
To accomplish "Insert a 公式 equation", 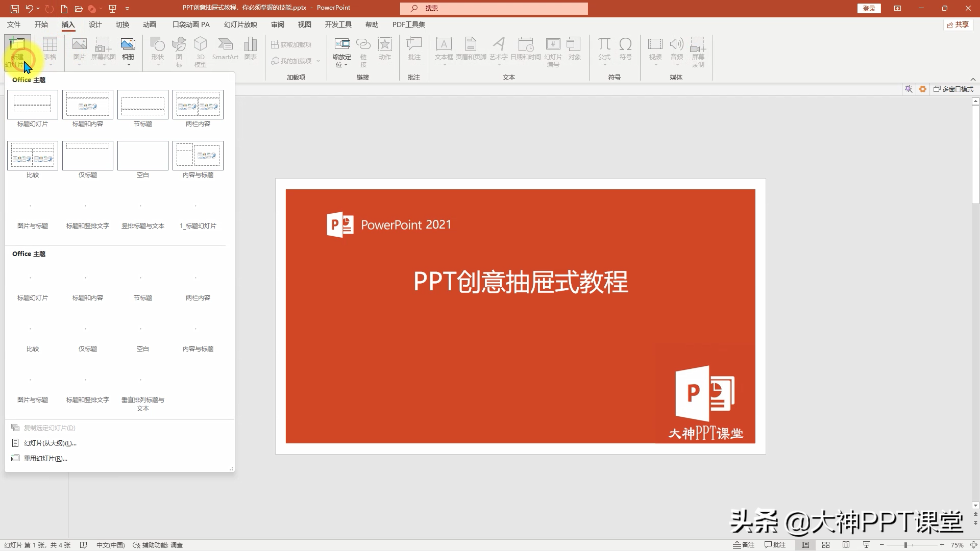I will pyautogui.click(x=604, y=52).
